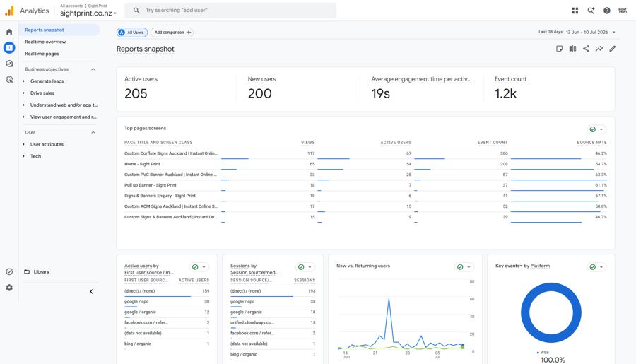Open the Insights trend line icon

pos(599,49)
